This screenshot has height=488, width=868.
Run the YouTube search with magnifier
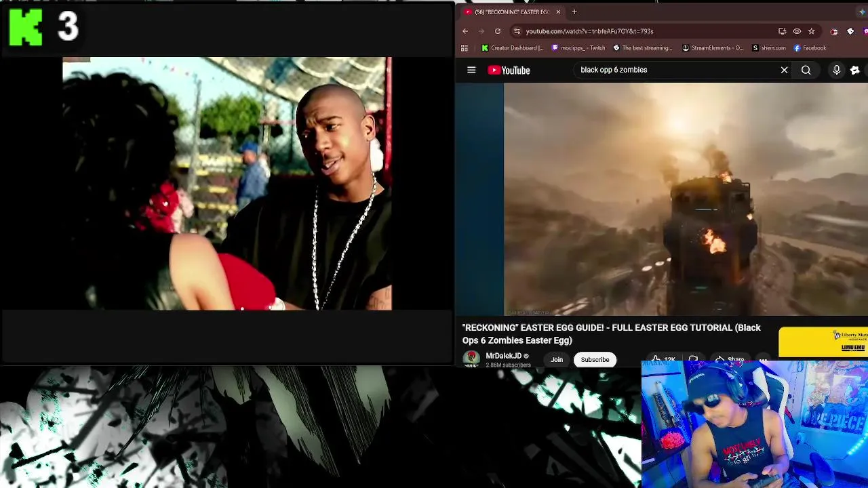[x=806, y=70]
